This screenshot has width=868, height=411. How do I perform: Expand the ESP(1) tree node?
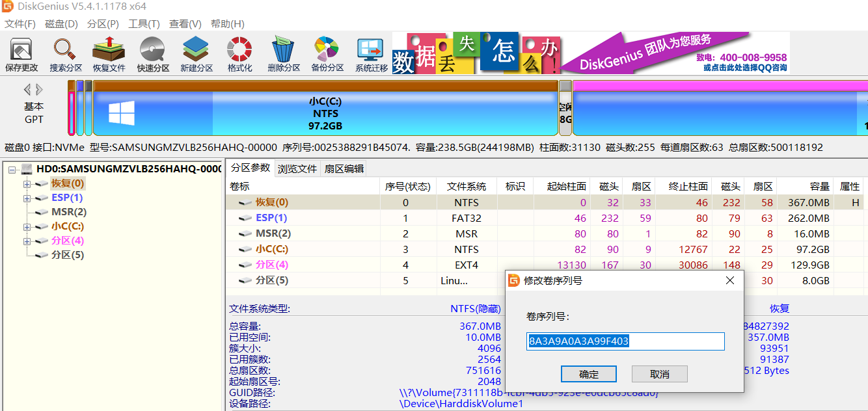27,198
